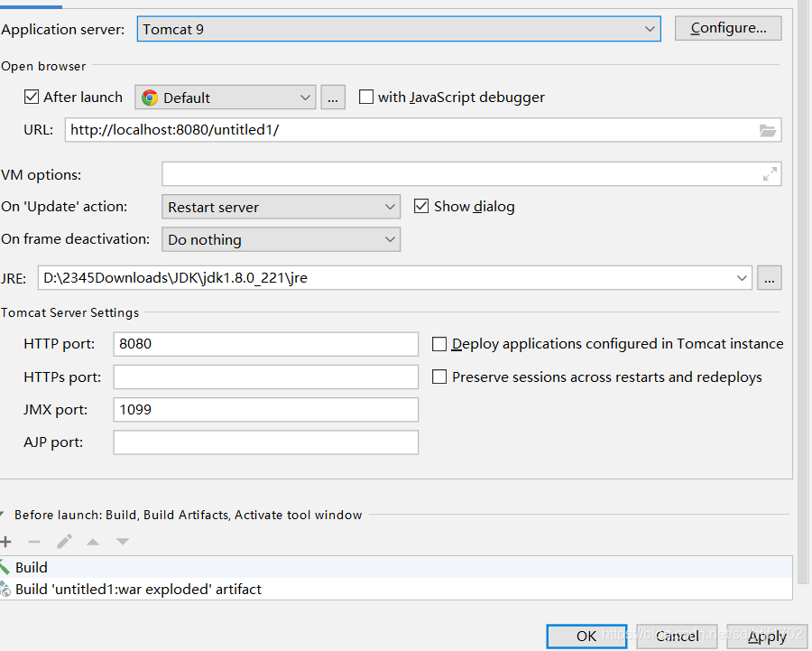Open the browser selection ellipsis button
Viewport: 812px width, 651px height.
point(333,97)
